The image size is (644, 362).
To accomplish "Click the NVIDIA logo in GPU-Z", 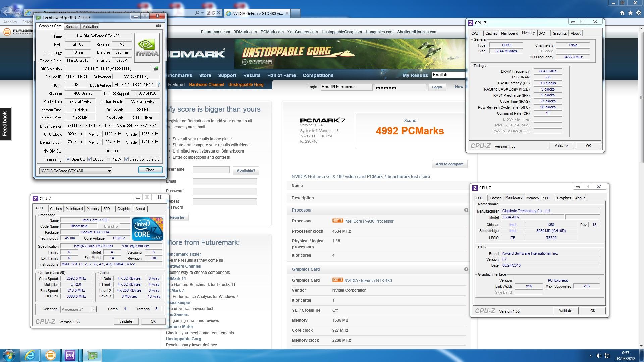I will coord(147,48).
